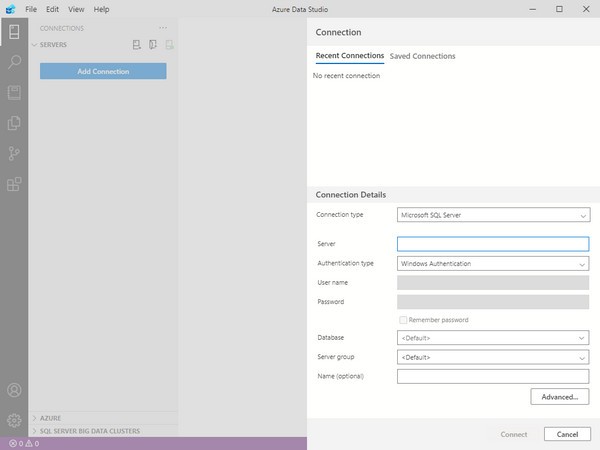600x450 pixels.
Task: Click the Add Connection button
Action: coord(103,71)
